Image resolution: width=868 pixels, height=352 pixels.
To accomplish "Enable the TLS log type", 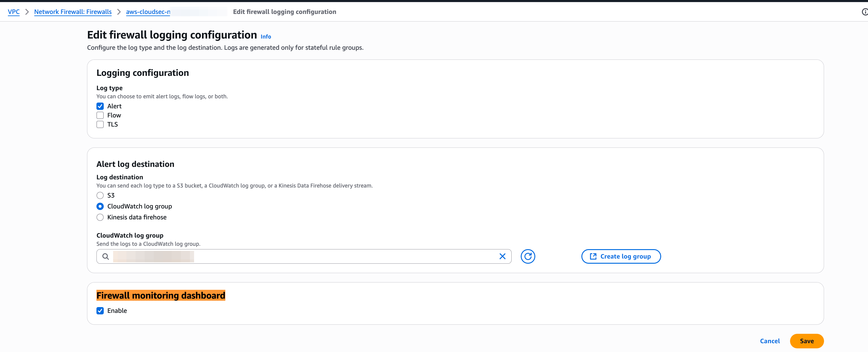I will [x=100, y=124].
